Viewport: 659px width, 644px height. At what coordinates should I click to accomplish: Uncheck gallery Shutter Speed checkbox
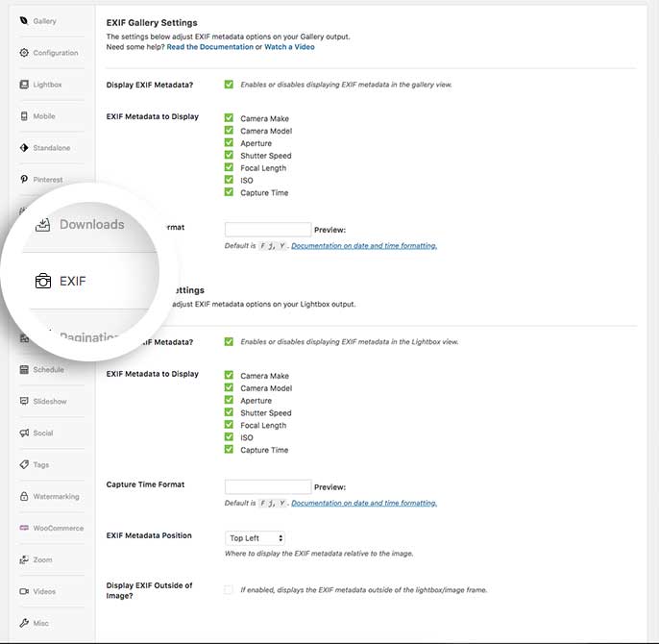click(x=229, y=156)
